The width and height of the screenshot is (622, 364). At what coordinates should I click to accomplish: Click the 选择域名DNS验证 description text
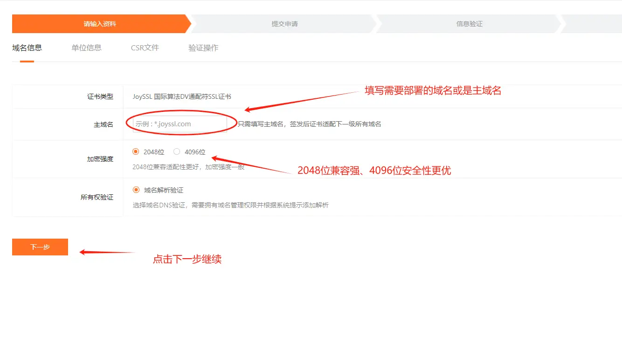(x=230, y=205)
